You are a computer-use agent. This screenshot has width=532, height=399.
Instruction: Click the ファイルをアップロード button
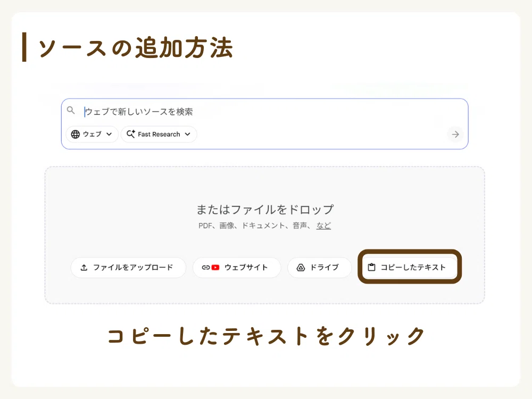[128, 268]
